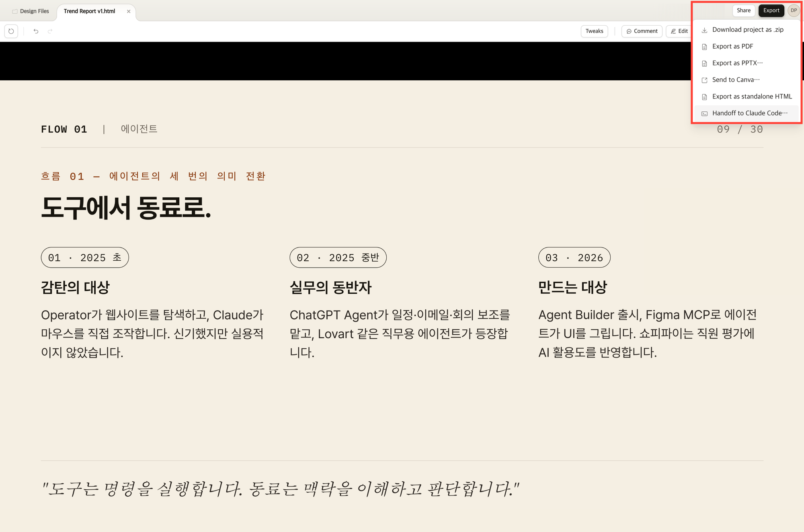Image resolution: width=804 pixels, height=532 pixels.
Task: Choose Download project as .zip
Action: point(747,30)
